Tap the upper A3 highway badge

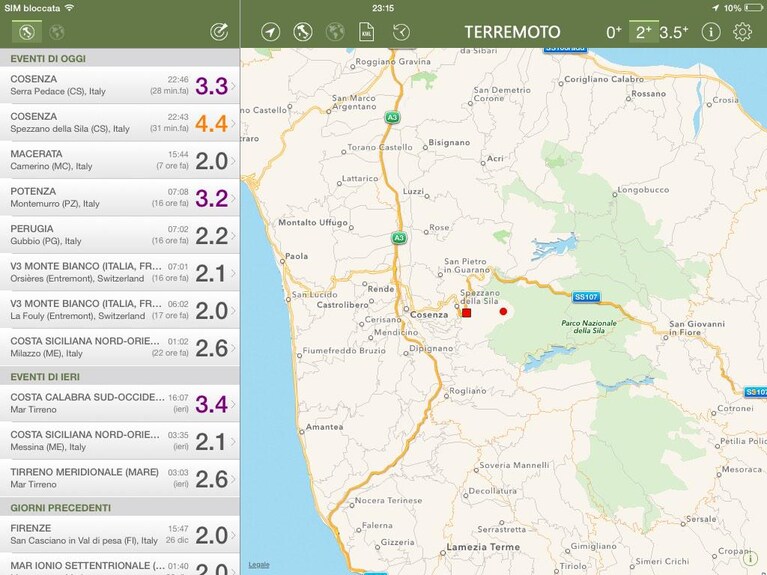tap(392, 117)
